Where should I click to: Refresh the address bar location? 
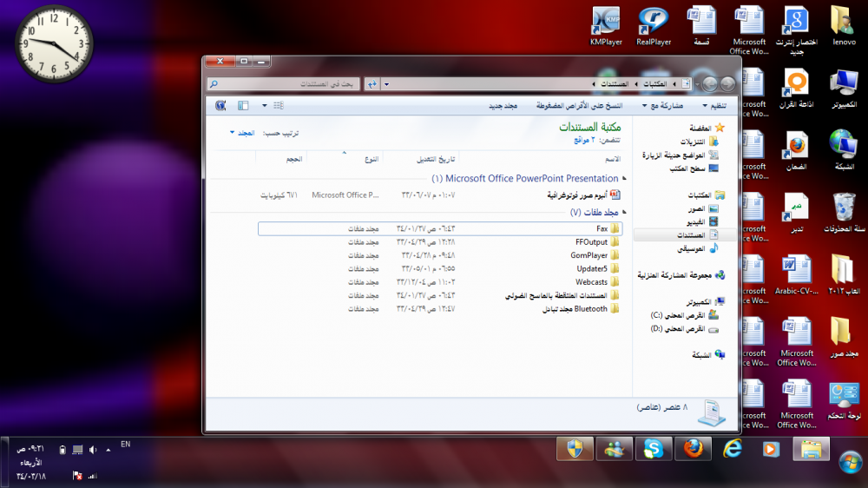coord(372,84)
